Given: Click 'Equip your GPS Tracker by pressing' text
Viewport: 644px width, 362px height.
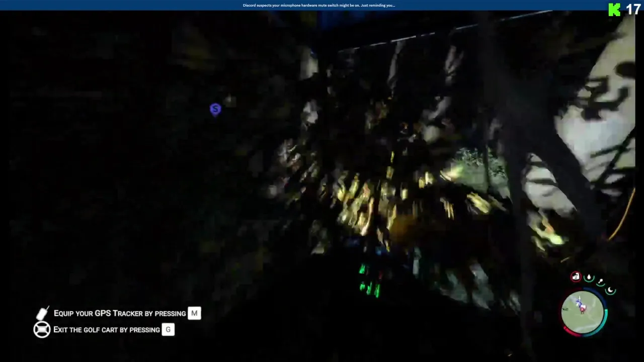Looking at the screenshot, I should 120,313.
